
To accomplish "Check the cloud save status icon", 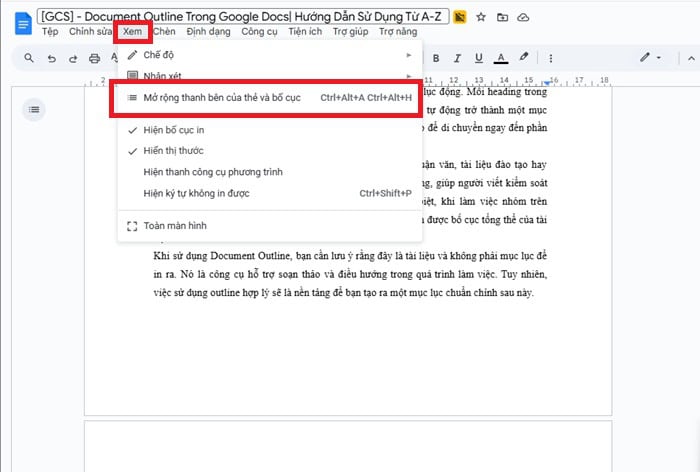I will point(523,17).
